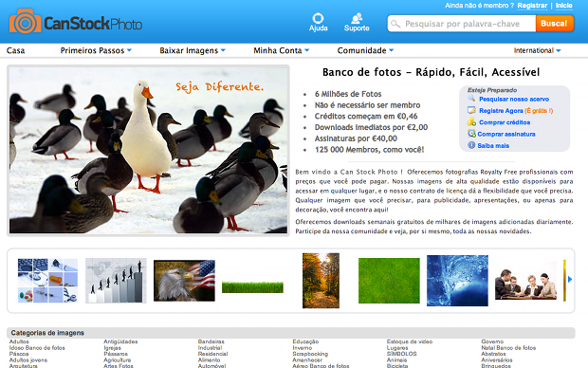Select the bald eagle flag thumbnail
Viewport: 588px width, 368px height.
[184, 281]
